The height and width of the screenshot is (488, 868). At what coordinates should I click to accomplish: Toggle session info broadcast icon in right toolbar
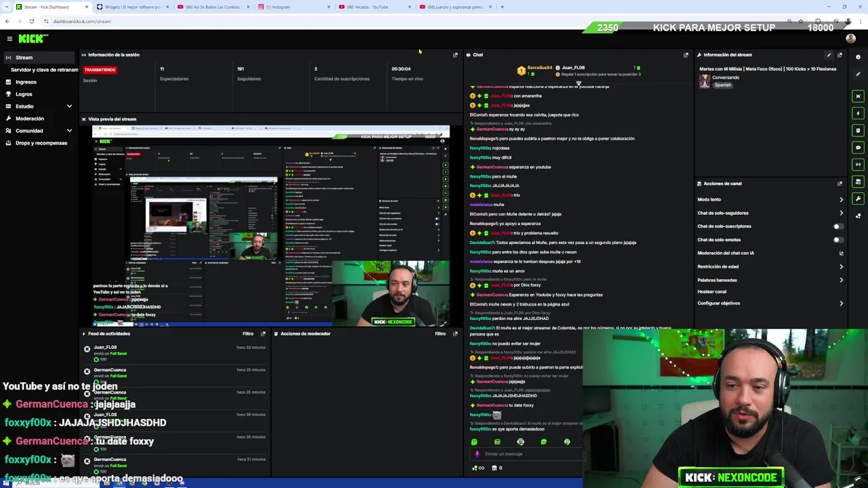[859, 164]
